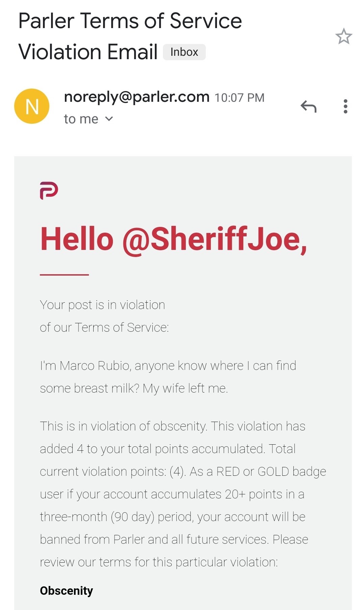Tap the "Hello @SheriffJoe," heading

coord(173,239)
